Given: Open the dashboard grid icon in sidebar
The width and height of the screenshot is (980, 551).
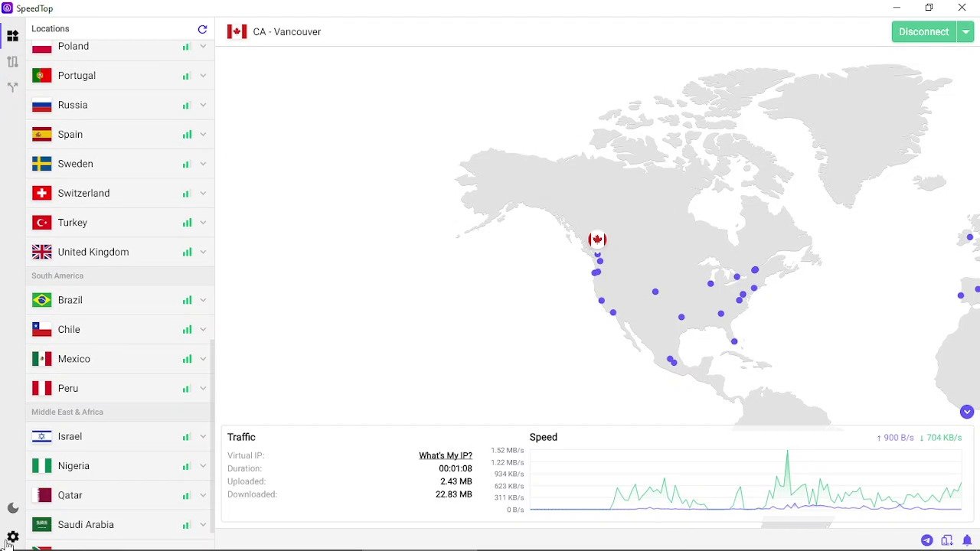Looking at the screenshot, I should click(12, 35).
